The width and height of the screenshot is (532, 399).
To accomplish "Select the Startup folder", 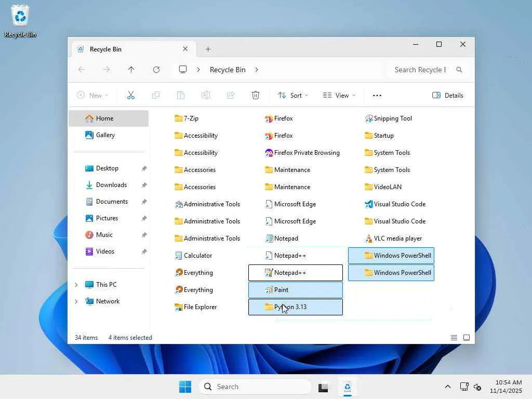I will click(x=379, y=136).
